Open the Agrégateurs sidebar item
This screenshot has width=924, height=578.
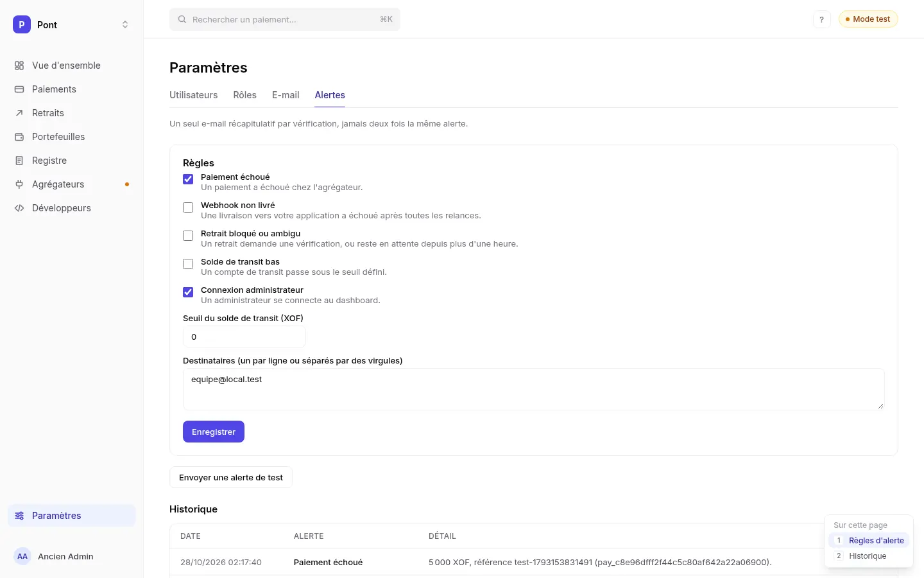click(x=72, y=184)
